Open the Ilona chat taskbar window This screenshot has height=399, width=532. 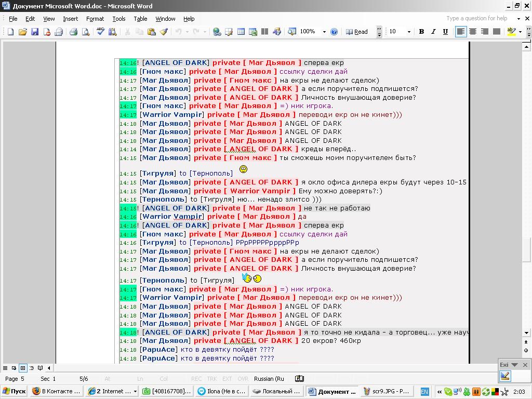click(x=222, y=391)
